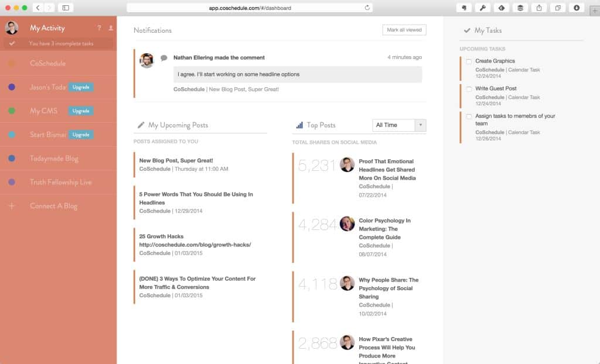Open Nathan Ellering's avatar thumbnail

click(146, 60)
